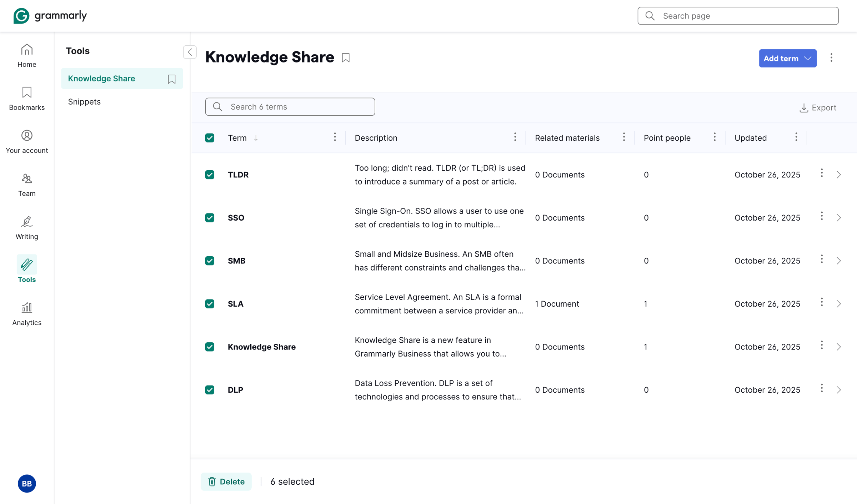This screenshot has height=504, width=857.
Task: Open the Analytics section
Action: (27, 314)
